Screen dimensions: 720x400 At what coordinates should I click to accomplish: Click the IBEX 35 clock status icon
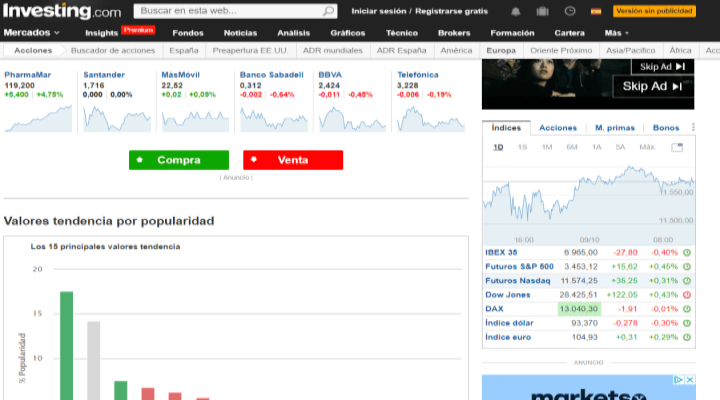tap(687, 253)
